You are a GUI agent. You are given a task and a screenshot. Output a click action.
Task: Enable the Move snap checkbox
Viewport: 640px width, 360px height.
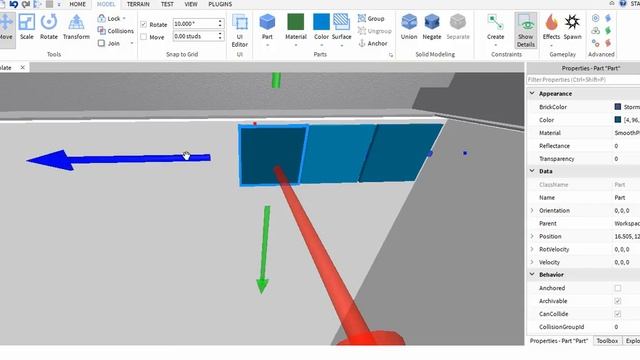click(143, 37)
